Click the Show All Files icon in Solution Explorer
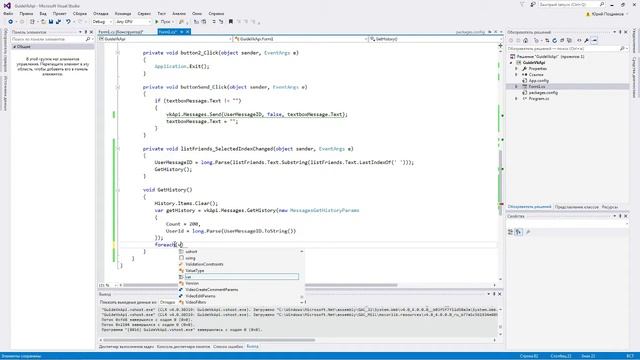Viewport: 640px width, 360px height. coord(569,40)
